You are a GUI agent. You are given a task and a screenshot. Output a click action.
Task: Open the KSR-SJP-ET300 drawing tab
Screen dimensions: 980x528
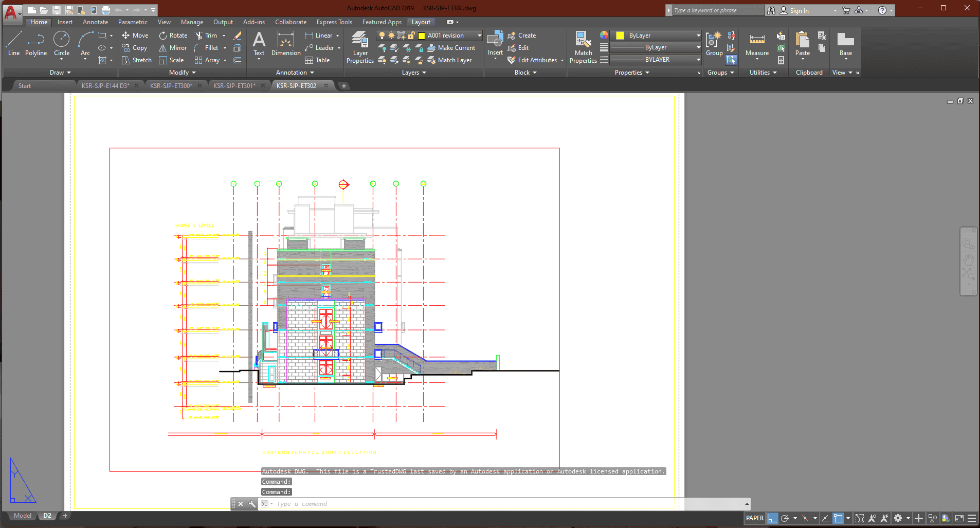click(171, 86)
